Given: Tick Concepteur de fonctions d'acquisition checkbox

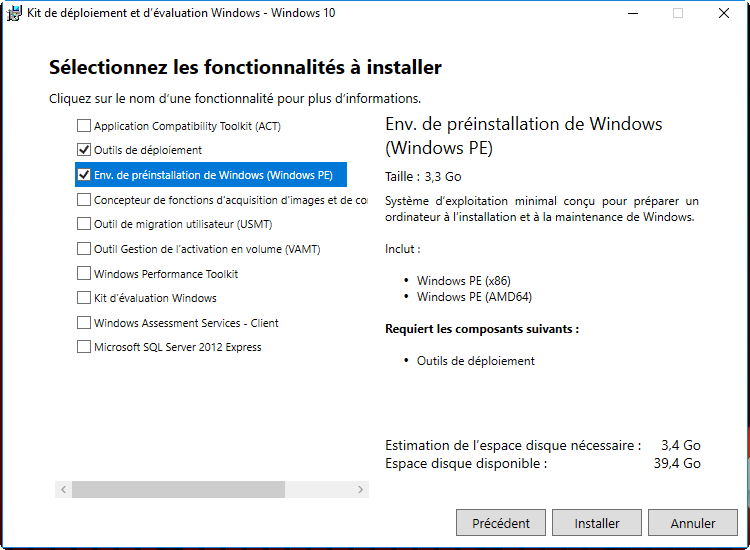Looking at the screenshot, I should click(84, 200).
